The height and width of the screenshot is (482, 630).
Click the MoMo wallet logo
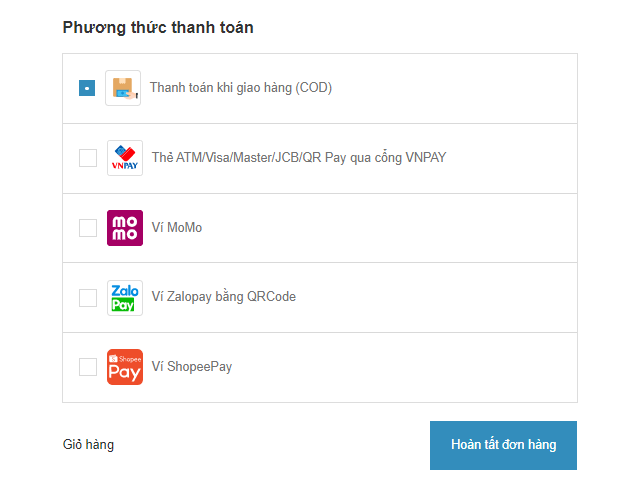[x=125, y=228]
